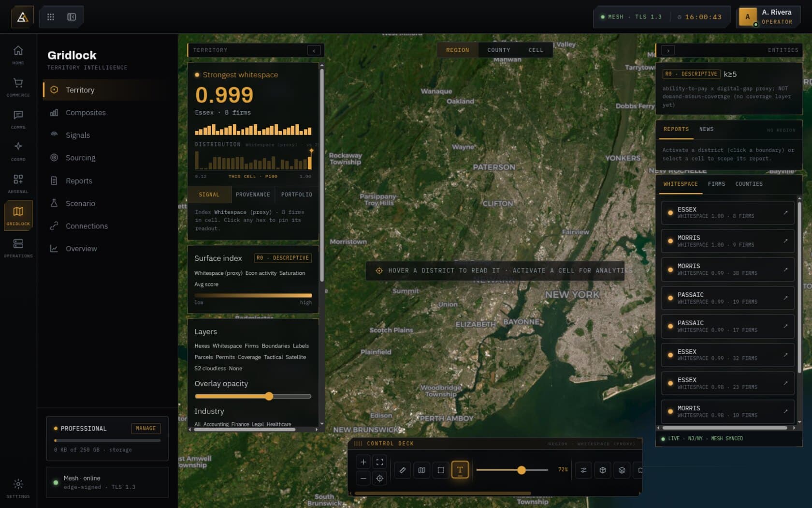The image size is (812, 508).
Task: Open the sliders adjustments icon in Control Deck
Action: (584, 470)
